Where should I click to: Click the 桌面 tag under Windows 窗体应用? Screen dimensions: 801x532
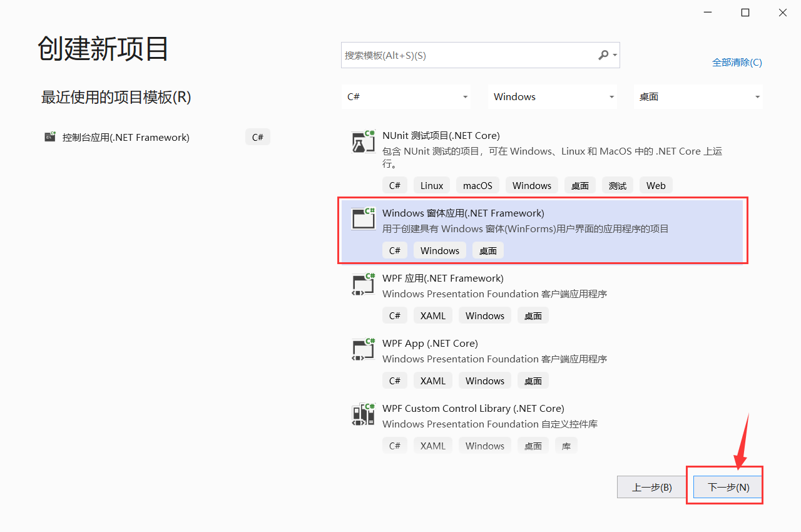[488, 250]
